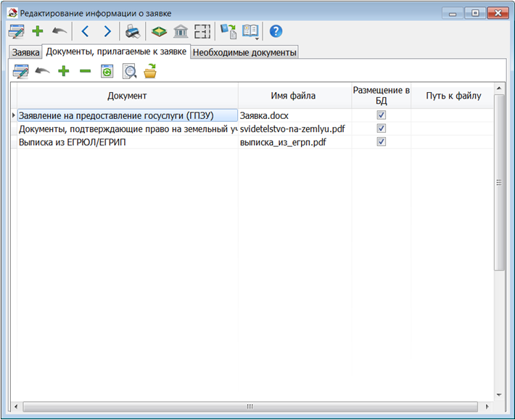Toggle database checkbox for выписка_из_егрп.pdf
The width and height of the screenshot is (515, 420).
click(381, 141)
